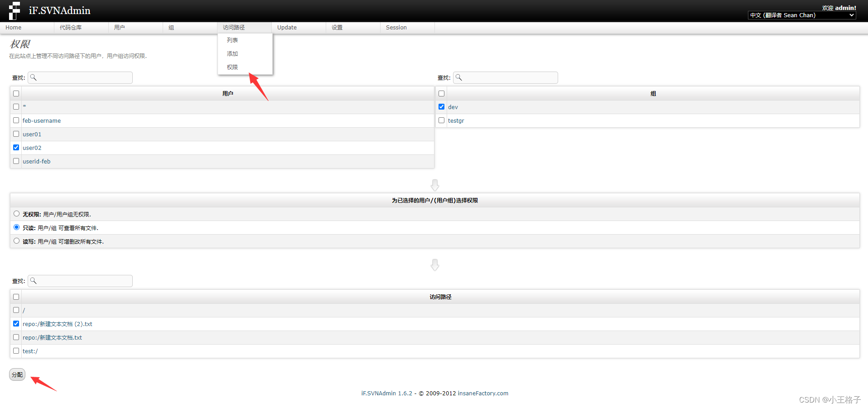Open the insaneFactory.com link

point(483,394)
